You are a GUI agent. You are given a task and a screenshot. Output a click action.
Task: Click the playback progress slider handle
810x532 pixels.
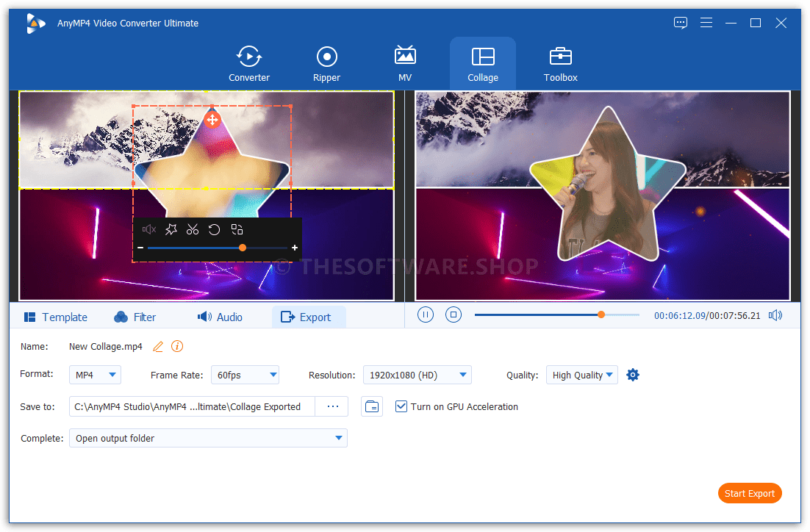pyautogui.click(x=601, y=314)
